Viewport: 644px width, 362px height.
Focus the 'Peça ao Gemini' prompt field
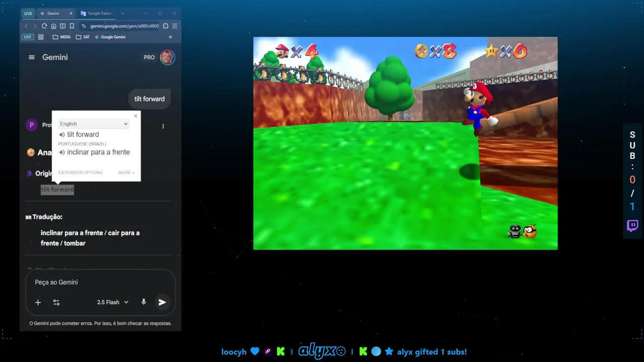pos(101,283)
